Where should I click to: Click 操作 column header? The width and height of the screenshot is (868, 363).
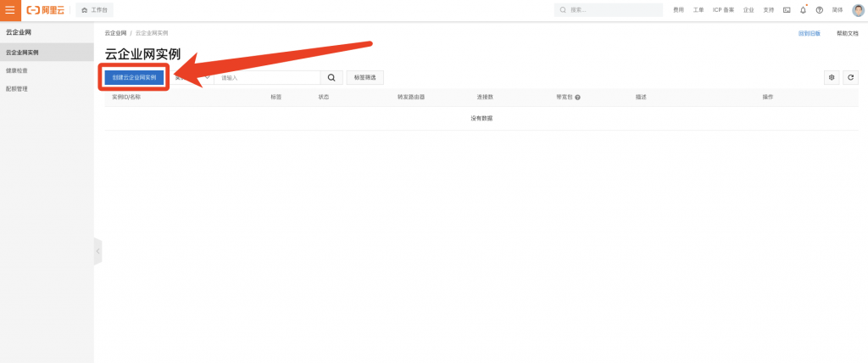[x=768, y=97]
